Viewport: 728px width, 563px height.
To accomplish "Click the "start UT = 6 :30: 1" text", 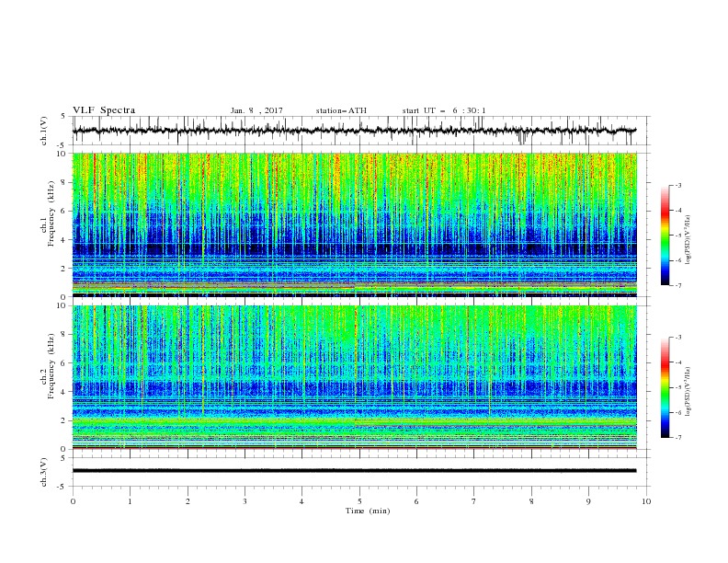I will tap(444, 110).
